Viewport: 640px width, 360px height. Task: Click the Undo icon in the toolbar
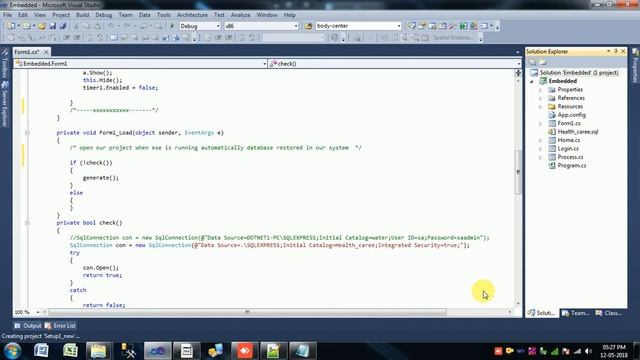(x=111, y=26)
